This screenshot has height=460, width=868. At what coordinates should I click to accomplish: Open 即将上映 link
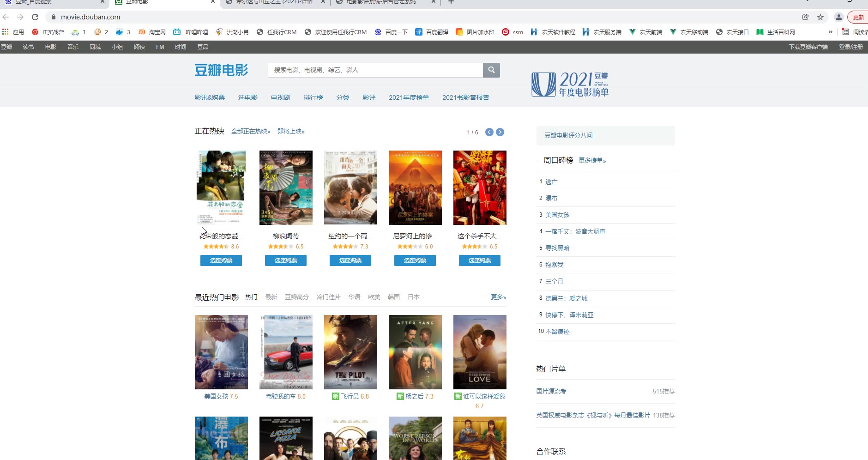[x=291, y=132]
